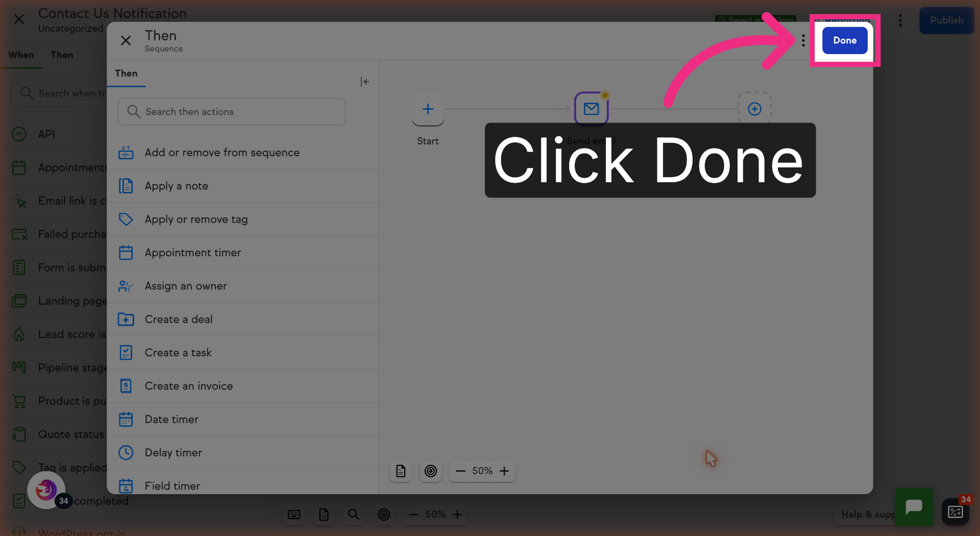The width and height of the screenshot is (980, 536).
Task: Switch to the When tab in background
Action: [21, 55]
